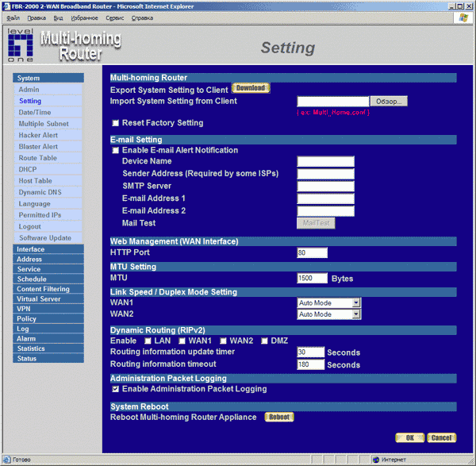Screen dimensions: 476x466
Task: Click the Download export button
Action: (x=250, y=88)
